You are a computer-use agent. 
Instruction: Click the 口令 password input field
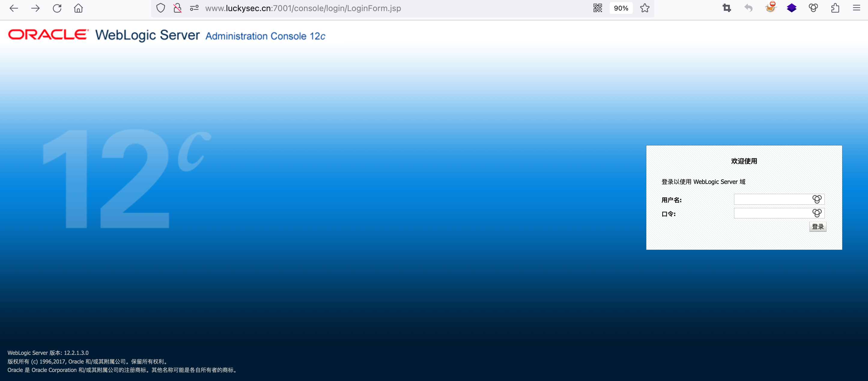[x=772, y=213]
